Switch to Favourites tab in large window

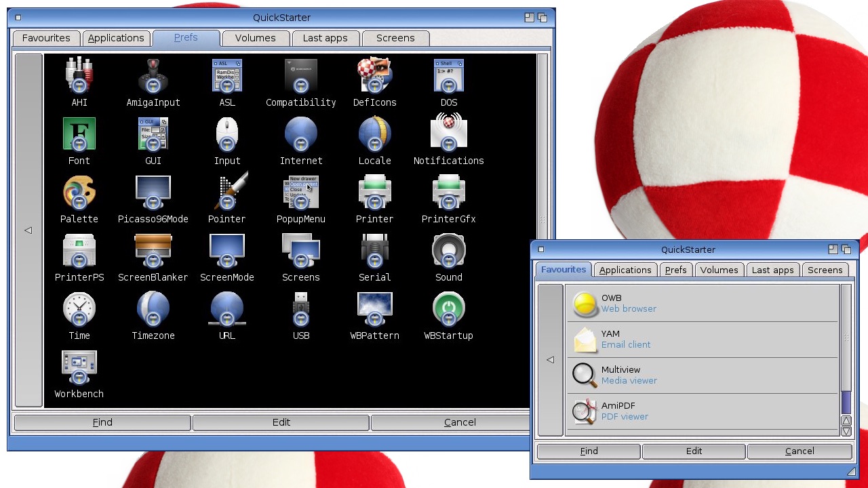click(x=46, y=38)
